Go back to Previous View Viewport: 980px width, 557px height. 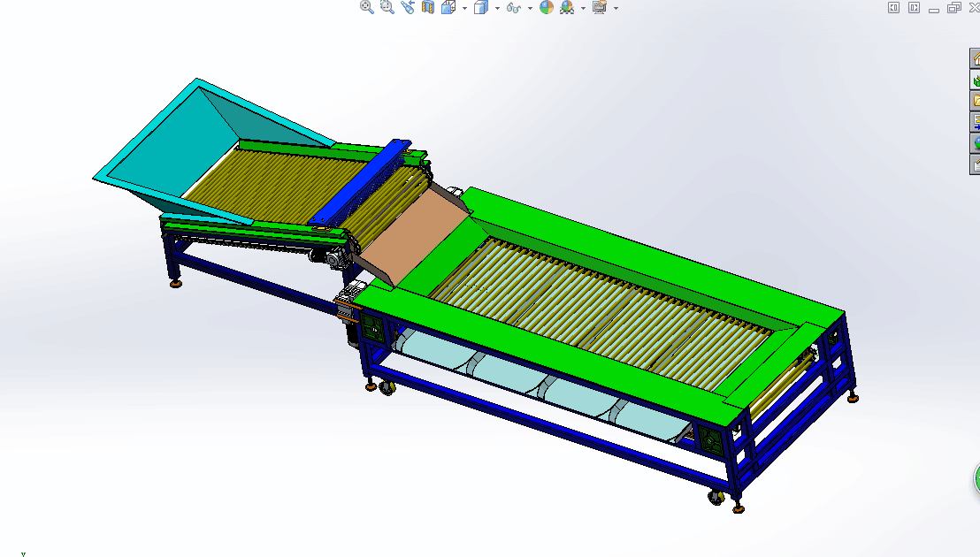(408, 7)
